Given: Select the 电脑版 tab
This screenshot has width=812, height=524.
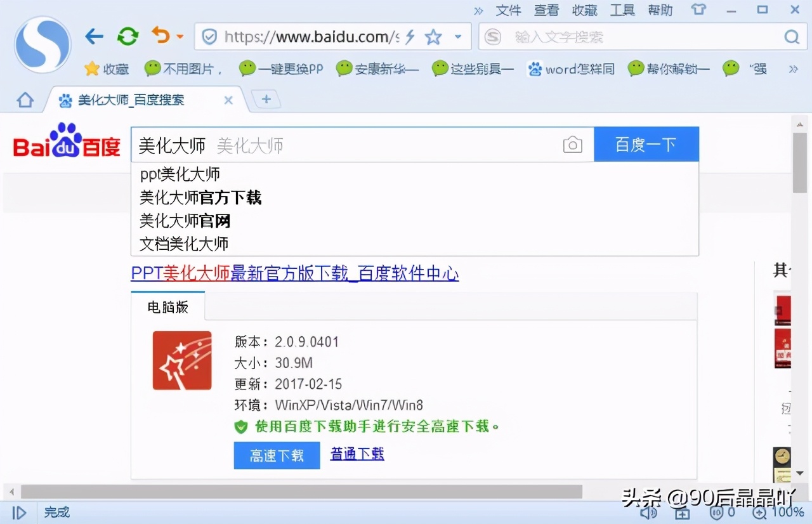Looking at the screenshot, I should click(168, 307).
